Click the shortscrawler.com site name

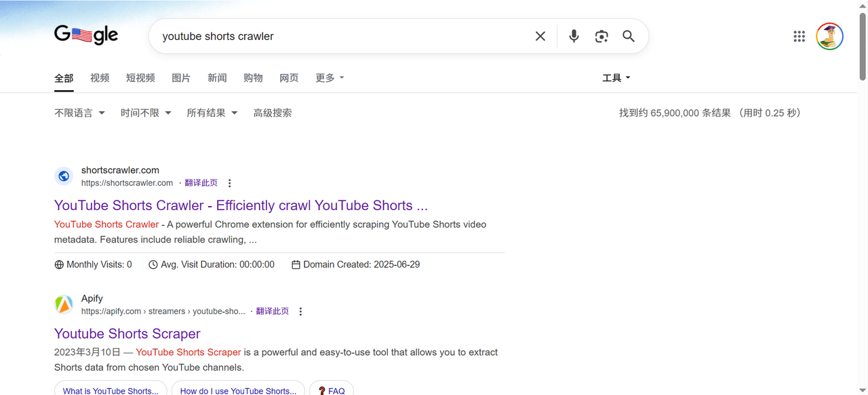click(120, 170)
